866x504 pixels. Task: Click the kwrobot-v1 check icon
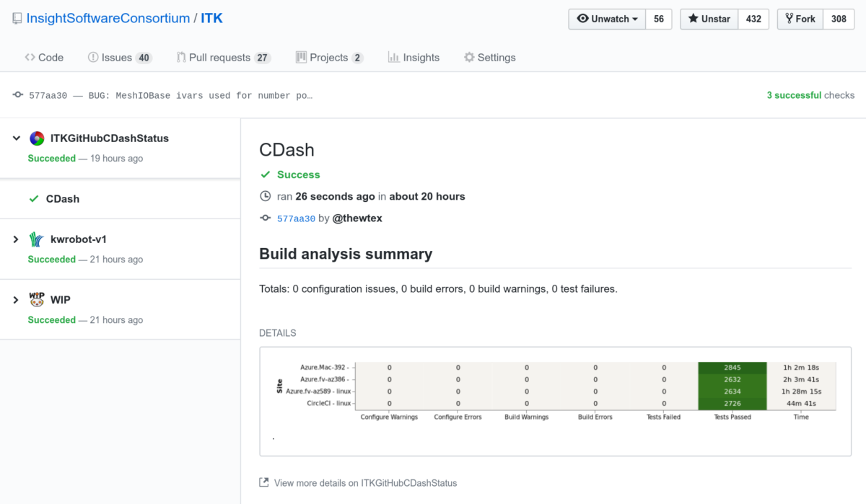click(35, 239)
